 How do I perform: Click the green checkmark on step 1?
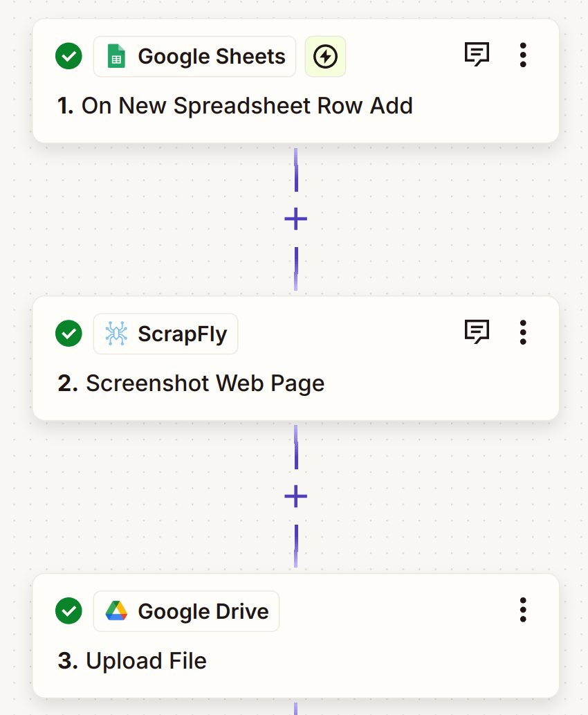pos(68,55)
